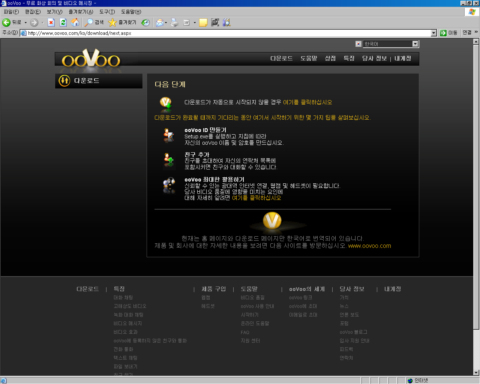Open the 검색 search magnifier button

[x=94, y=22]
